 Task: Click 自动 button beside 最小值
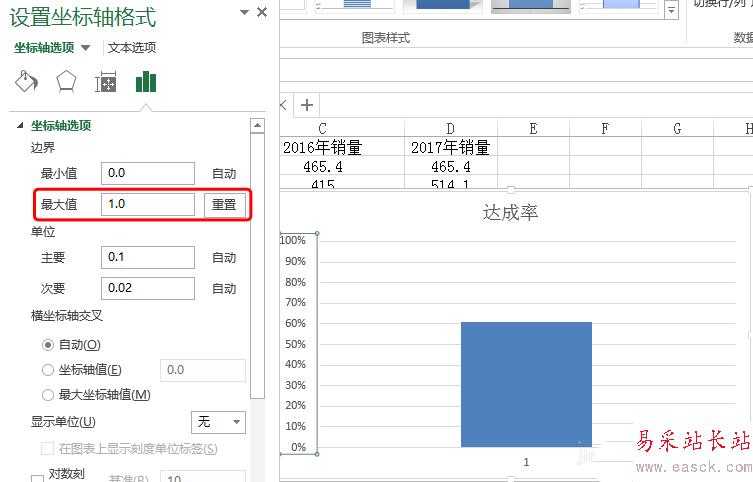pos(224,174)
